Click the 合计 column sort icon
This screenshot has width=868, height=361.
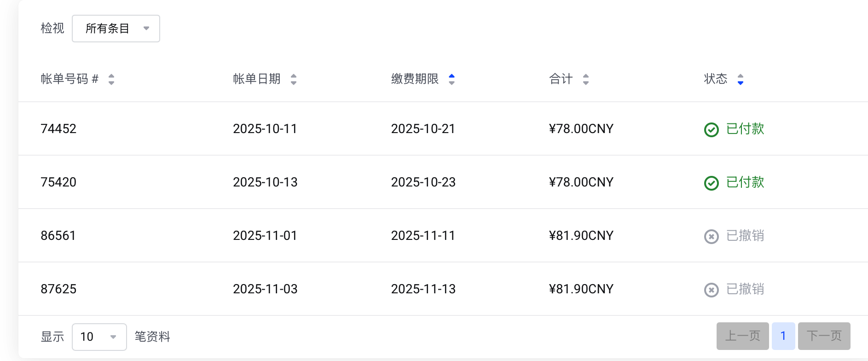[585, 79]
